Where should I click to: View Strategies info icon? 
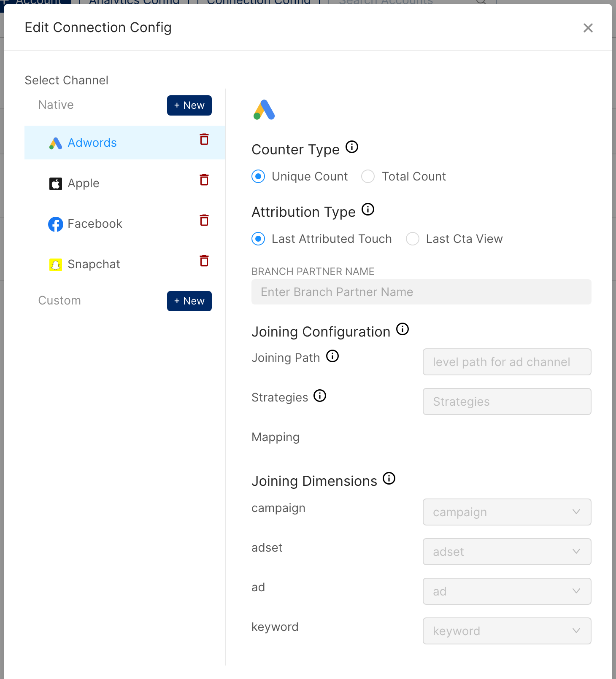pyautogui.click(x=320, y=396)
